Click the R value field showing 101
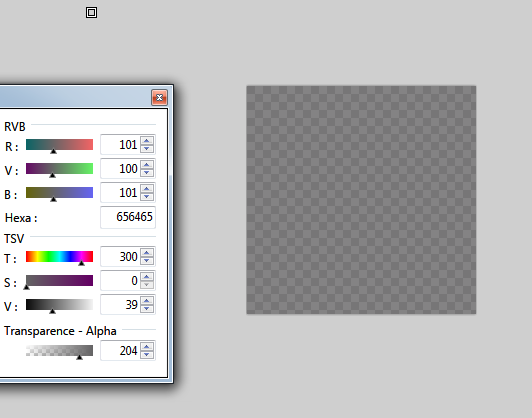The width and height of the screenshot is (532, 418). tap(121, 145)
